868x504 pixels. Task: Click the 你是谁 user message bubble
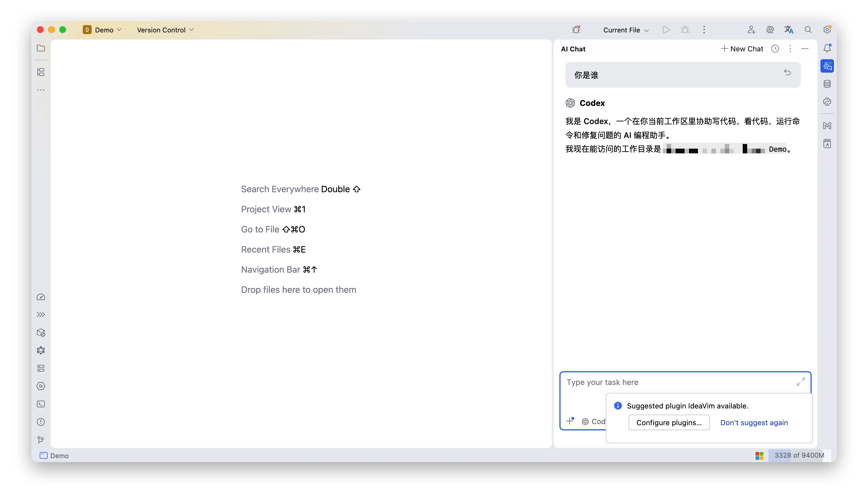683,75
